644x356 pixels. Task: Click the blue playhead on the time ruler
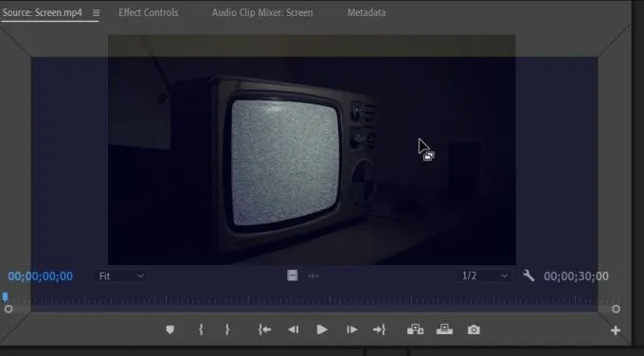point(6,296)
